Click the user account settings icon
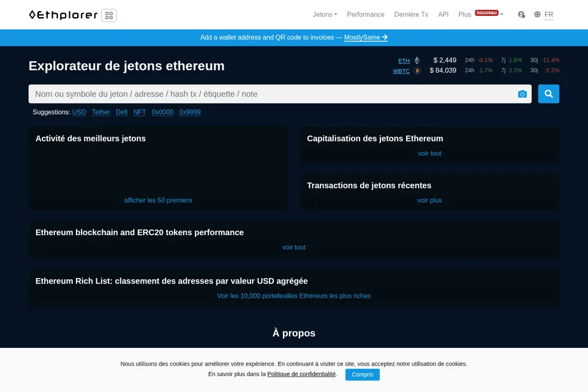The width and height of the screenshot is (588, 392). point(521,15)
